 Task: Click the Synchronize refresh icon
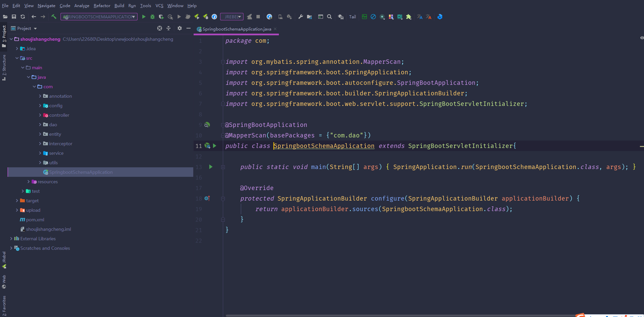pyautogui.click(x=23, y=17)
